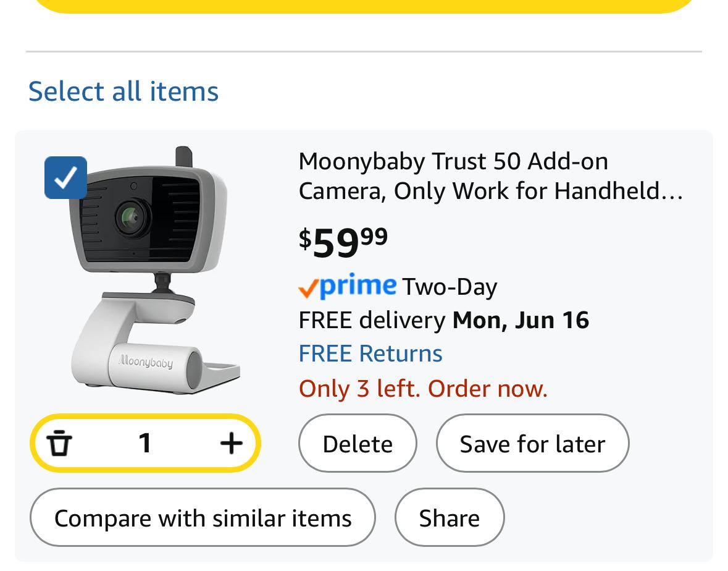Increase quantity with the plus icon
The image size is (728, 571).
tap(231, 443)
